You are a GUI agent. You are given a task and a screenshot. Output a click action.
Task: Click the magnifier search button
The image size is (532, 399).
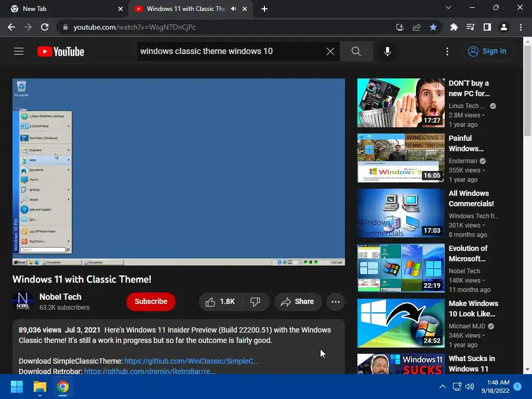pyautogui.click(x=356, y=51)
